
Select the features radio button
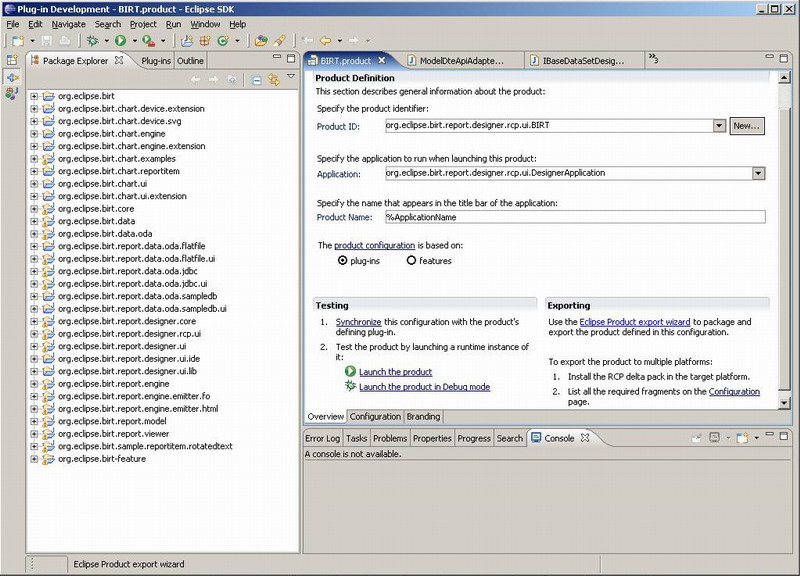click(411, 261)
